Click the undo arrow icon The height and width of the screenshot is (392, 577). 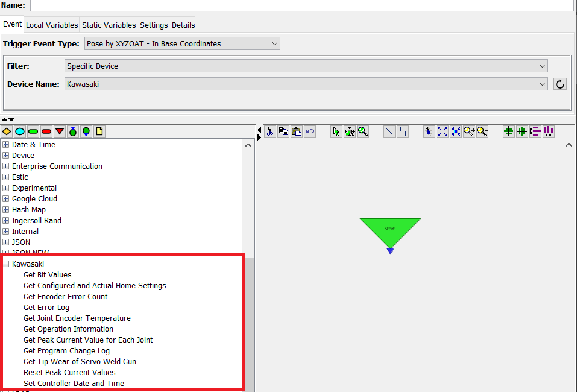(x=310, y=131)
